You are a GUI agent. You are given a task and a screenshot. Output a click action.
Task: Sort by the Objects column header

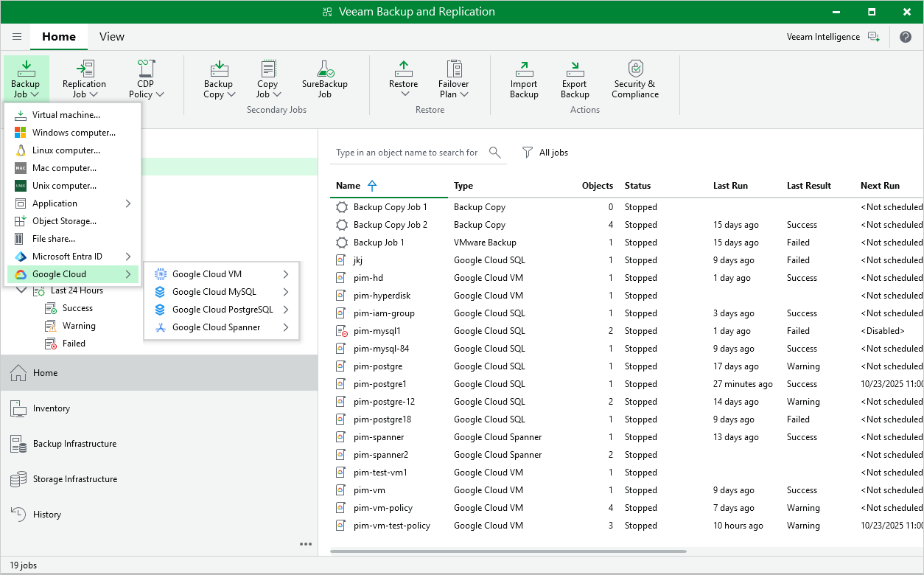click(x=597, y=186)
